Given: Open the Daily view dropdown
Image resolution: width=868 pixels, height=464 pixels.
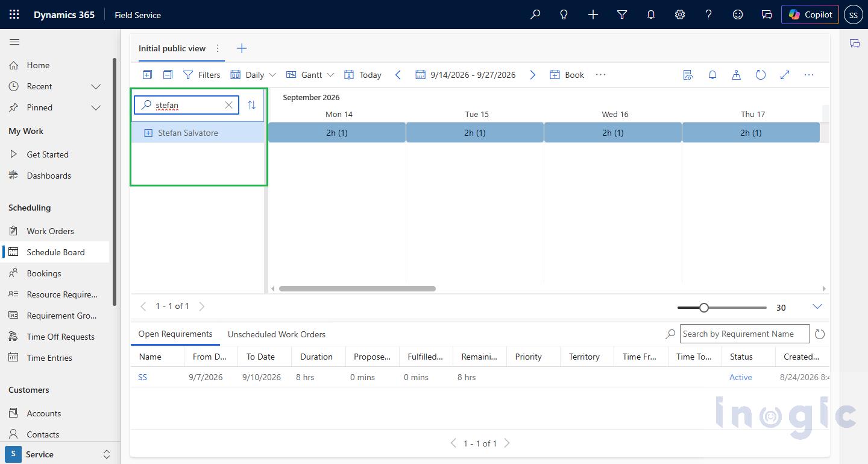Looking at the screenshot, I should tap(253, 75).
